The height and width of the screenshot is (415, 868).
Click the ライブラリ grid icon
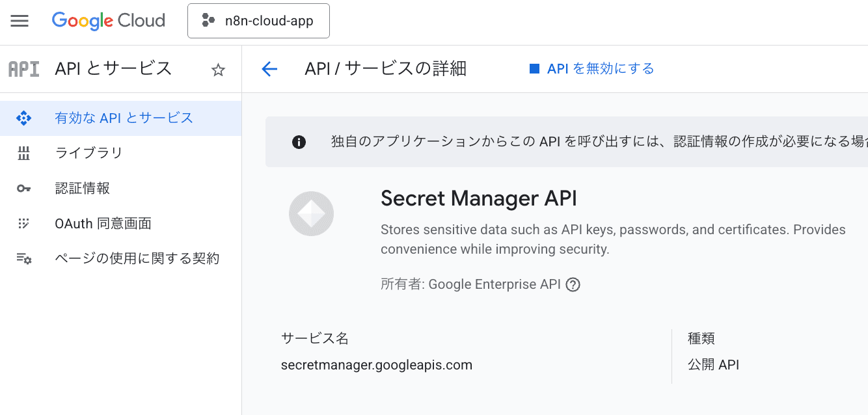tap(24, 154)
